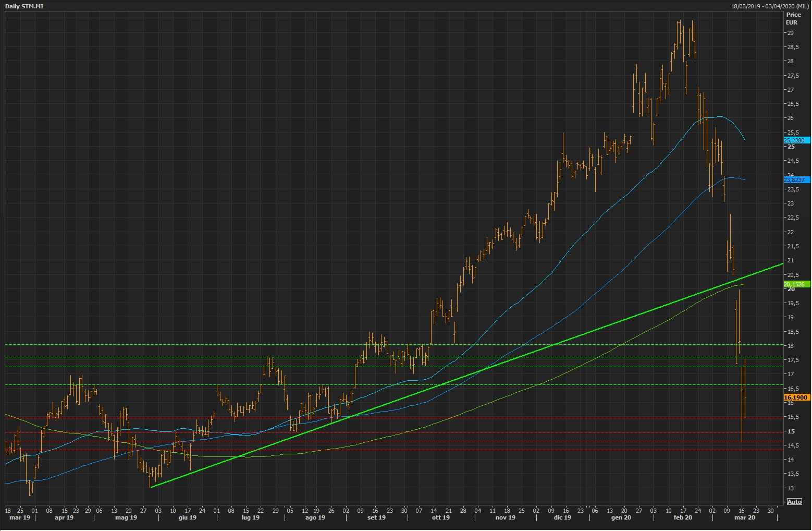
Task: Click the Daily STM.MI chart title
Action: click(x=24, y=6)
